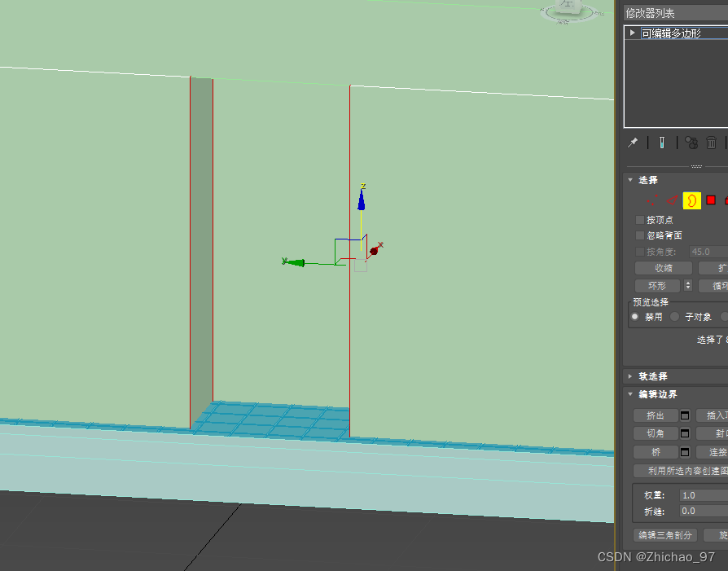Screen dimensions: 728x571
Task: Click the 编辑三角剖分 button
Action: tap(664, 535)
